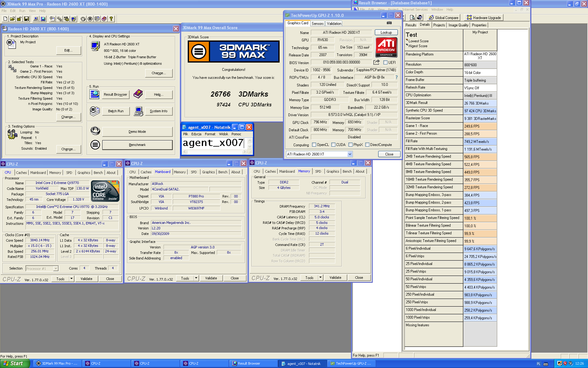Click the print preview icon in Result Browser
Image resolution: width=588 pixels, height=368 pixels.
pos(412,17)
